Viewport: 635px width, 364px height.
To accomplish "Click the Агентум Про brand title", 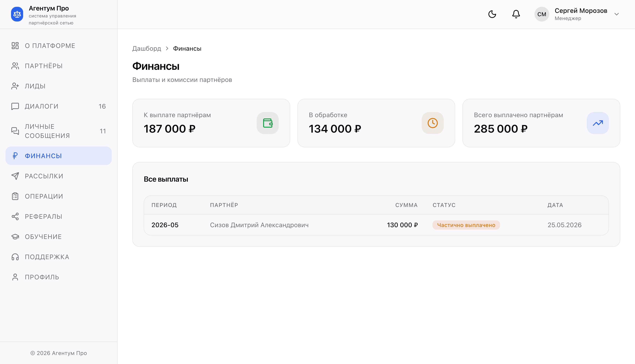I will coord(49,8).
